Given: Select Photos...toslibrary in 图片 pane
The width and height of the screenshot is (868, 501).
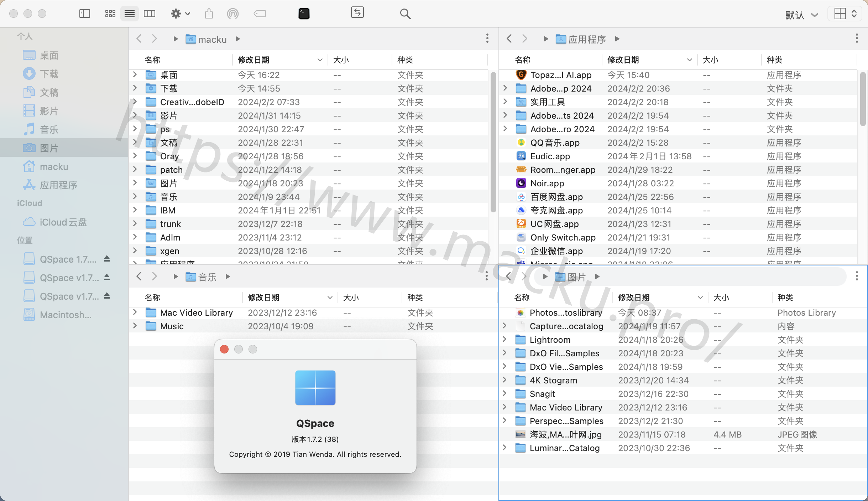Looking at the screenshot, I should coord(683,313).
